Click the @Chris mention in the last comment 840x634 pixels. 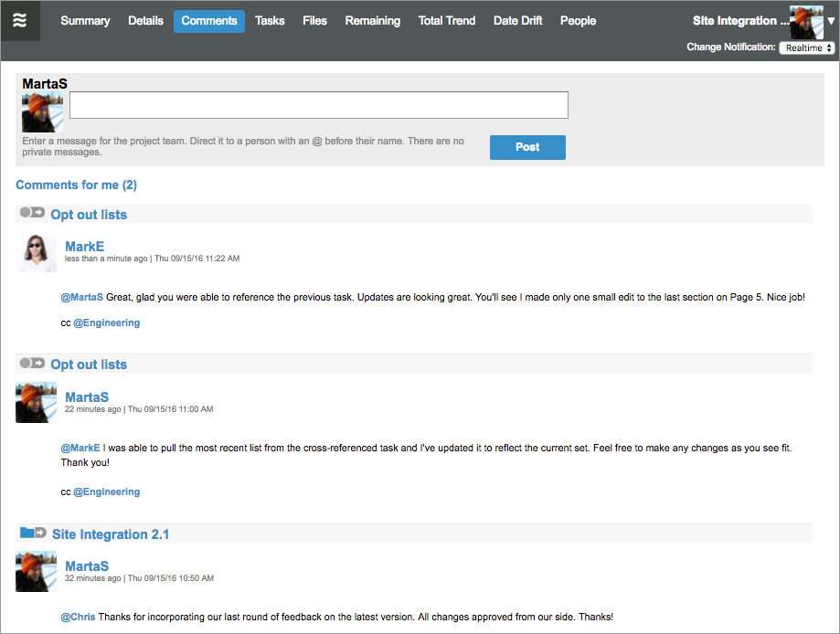pyautogui.click(x=78, y=617)
